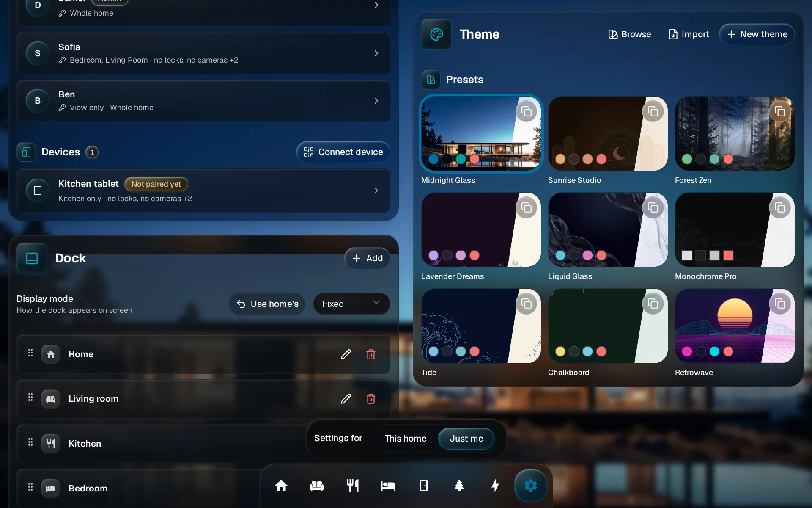Browse themes
Screen dimensions: 812x508
630,34
